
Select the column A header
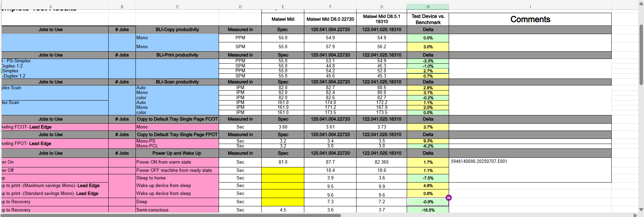click(51, 7)
